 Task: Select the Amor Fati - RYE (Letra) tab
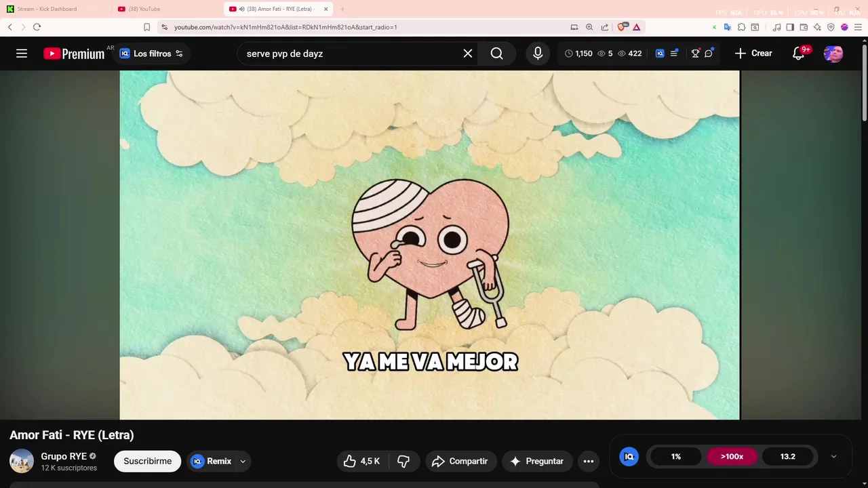click(279, 9)
